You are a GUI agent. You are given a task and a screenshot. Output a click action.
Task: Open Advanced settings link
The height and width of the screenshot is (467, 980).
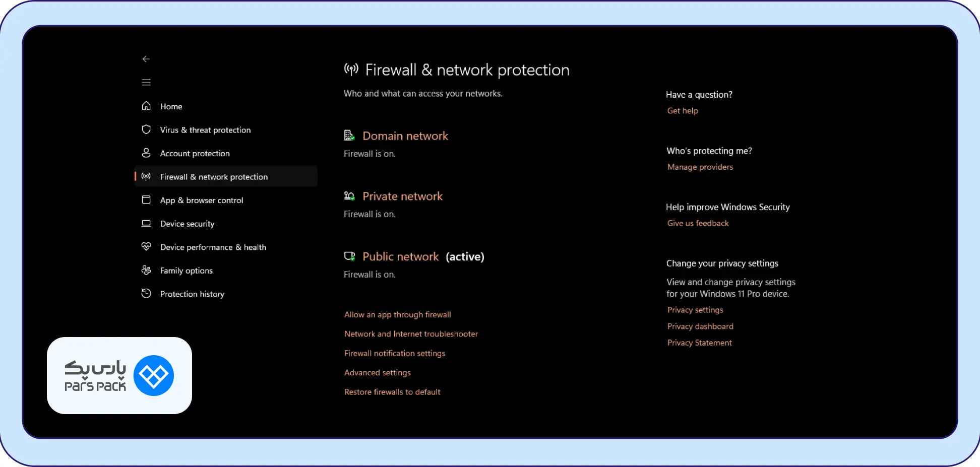[x=378, y=373]
